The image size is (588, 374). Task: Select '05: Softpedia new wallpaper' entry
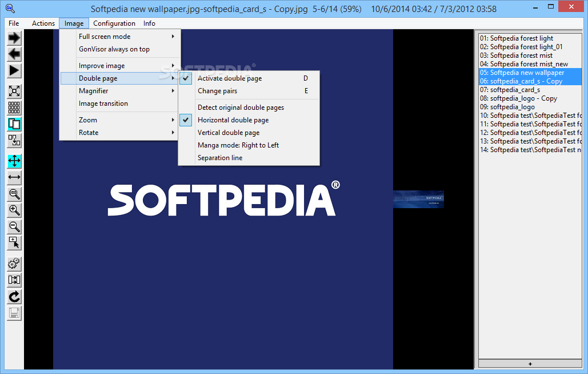point(530,73)
